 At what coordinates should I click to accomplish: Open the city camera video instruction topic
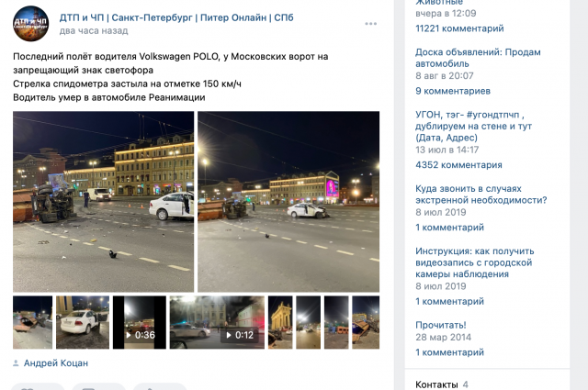click(x=474, y=262)
